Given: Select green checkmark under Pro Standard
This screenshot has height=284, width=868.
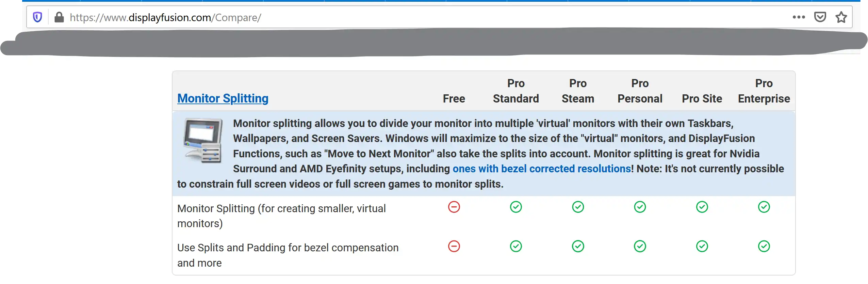Looking at the screenshot, I should pos(515,207).
